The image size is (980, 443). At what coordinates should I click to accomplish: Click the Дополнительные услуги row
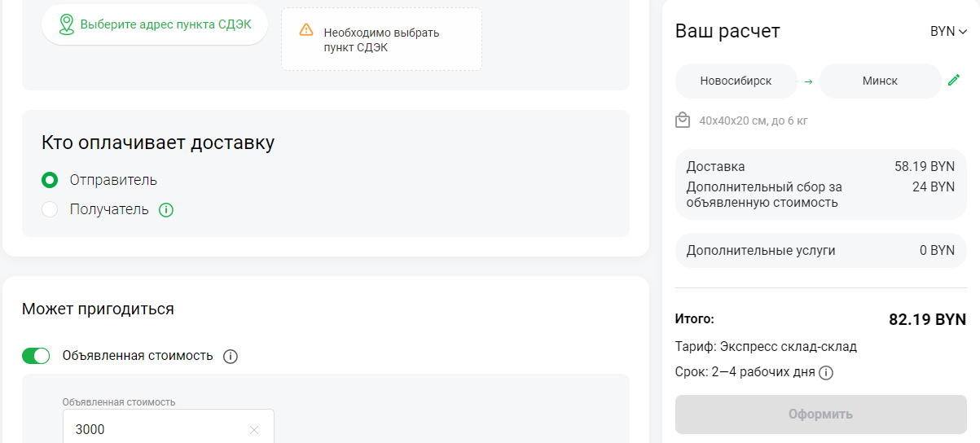click(820, 251)
